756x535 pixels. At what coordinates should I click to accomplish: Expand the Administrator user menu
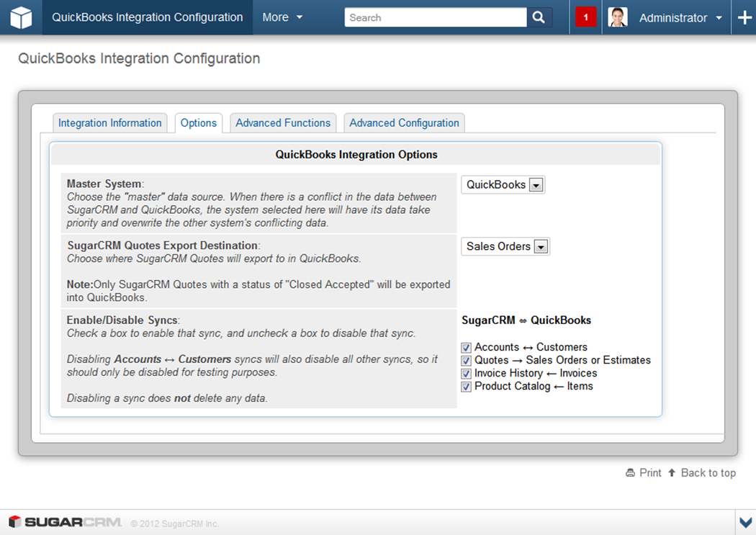[x=680, y=18]
